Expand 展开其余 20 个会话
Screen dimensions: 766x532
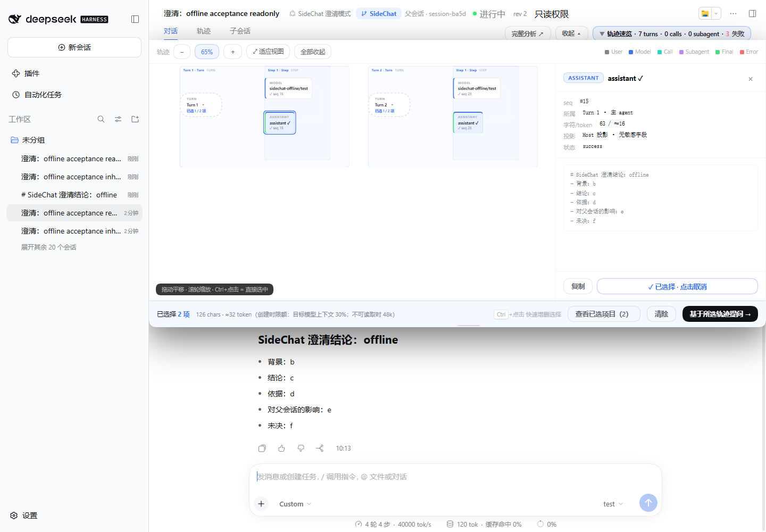pyautogui.click(x=49, y=247)
